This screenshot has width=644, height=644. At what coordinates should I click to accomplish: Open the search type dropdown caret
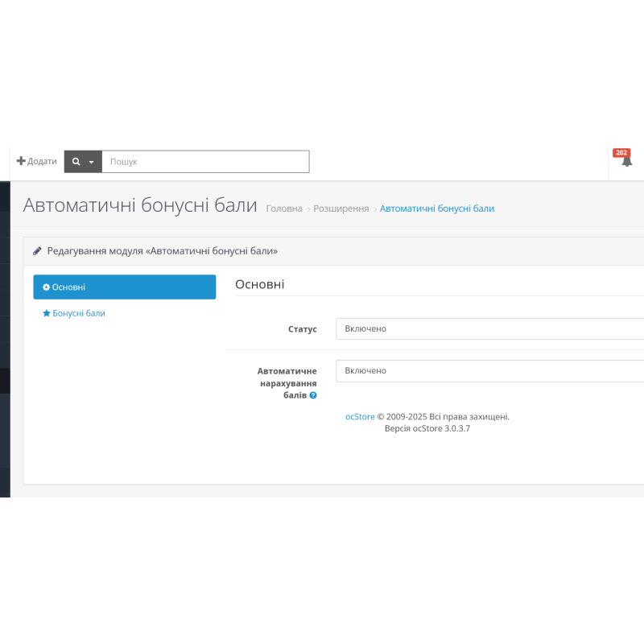pyautogui.click(x=91, y=161)
